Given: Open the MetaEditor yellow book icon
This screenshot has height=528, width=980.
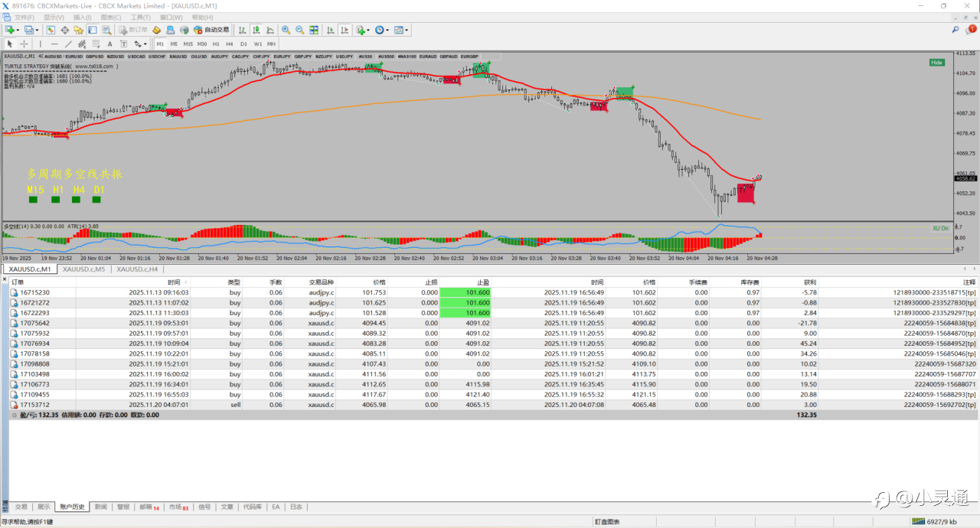Looking at the screenshot, I should point(156,30).
